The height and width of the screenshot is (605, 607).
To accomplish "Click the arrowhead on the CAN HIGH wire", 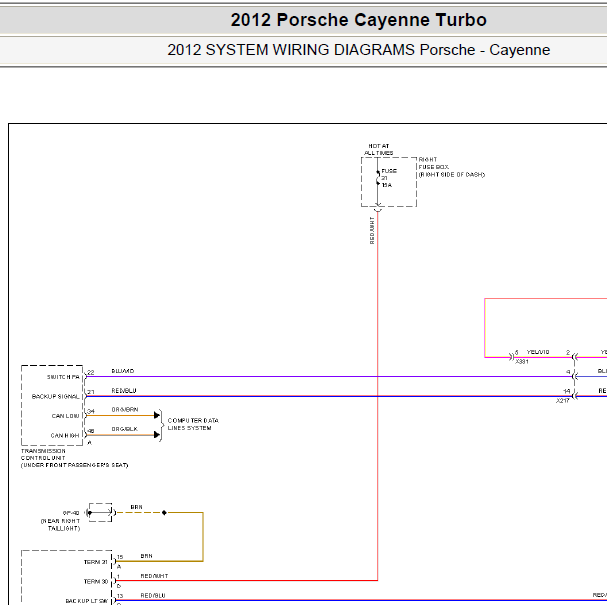I will [157, 435].
